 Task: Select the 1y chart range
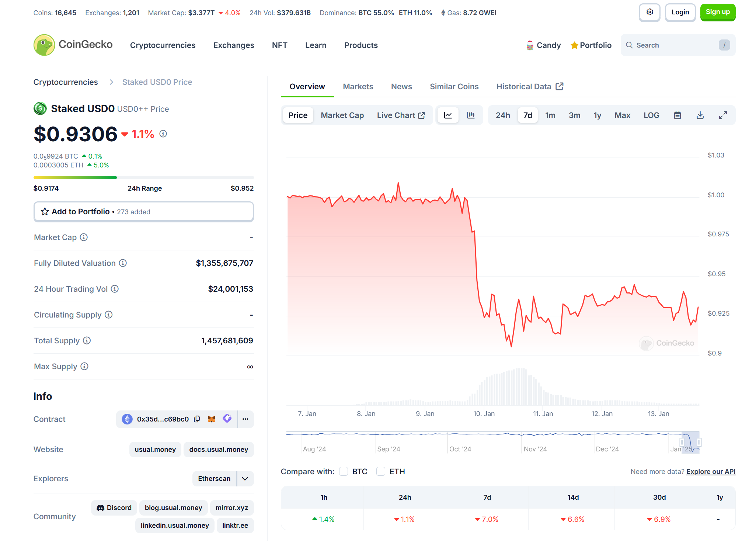(597, 115)
